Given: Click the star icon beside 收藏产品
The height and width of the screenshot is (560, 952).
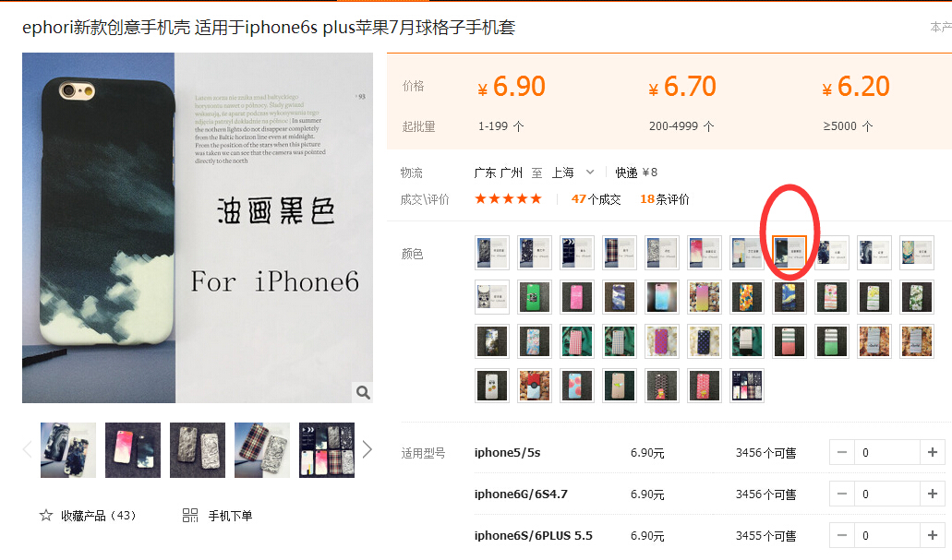Looking at the screenshot, I should pyautogui.click(x=46, y=516).
